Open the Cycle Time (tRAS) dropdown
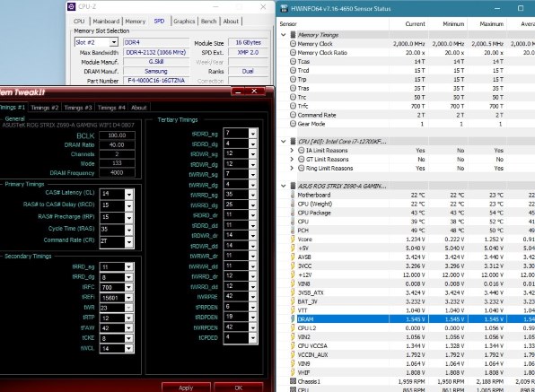The width and height of the screenshot is (535, 392). click(129, 230)
